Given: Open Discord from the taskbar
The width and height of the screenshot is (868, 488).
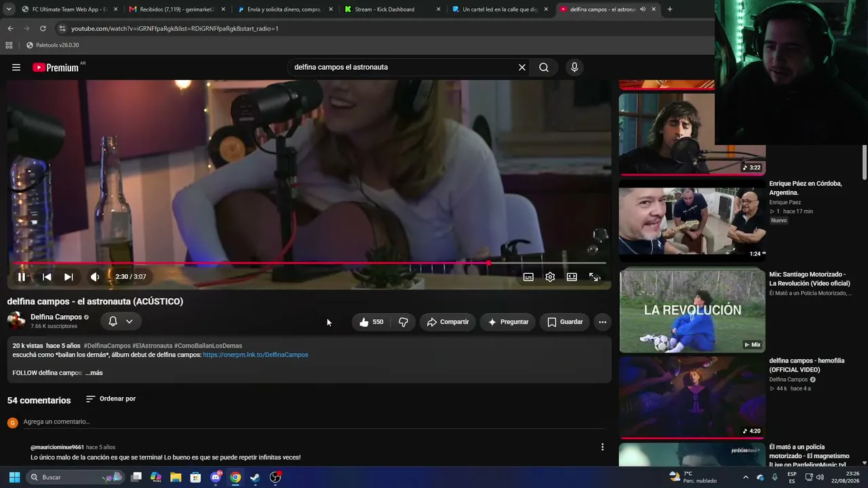Looking at the screenshot, I should point(216,477).
